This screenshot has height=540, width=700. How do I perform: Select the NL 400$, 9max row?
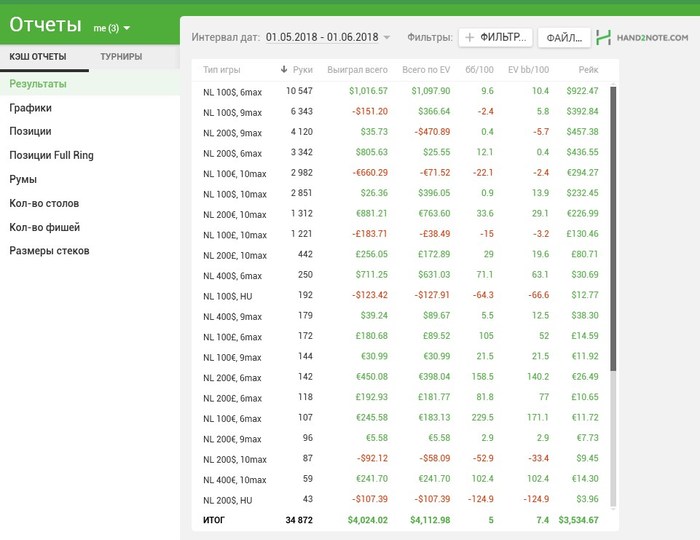(x=400, y=316)
